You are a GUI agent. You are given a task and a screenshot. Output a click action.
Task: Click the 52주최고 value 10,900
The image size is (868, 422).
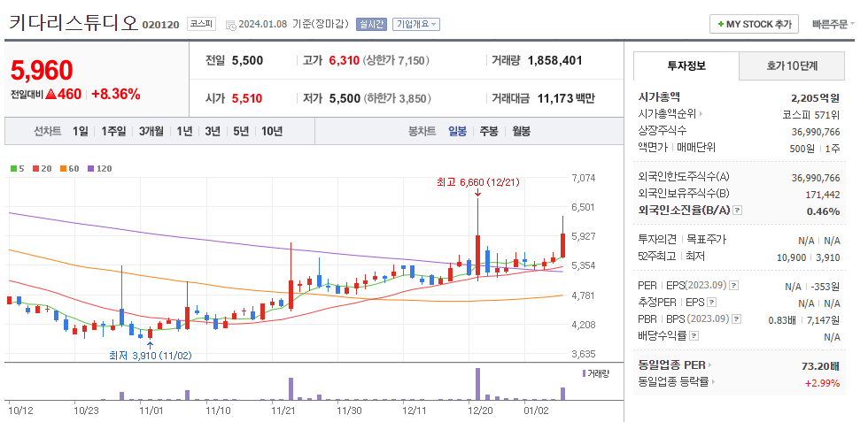(794, 257)
